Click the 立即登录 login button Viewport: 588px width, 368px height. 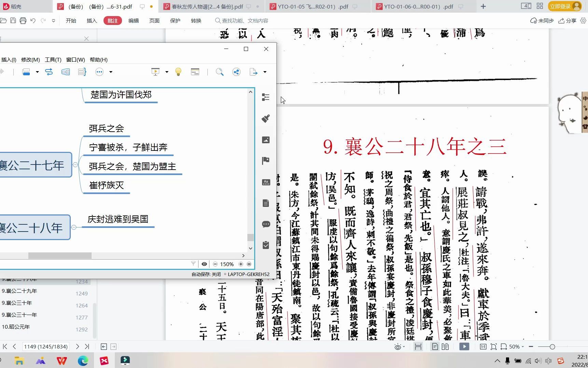564,6
